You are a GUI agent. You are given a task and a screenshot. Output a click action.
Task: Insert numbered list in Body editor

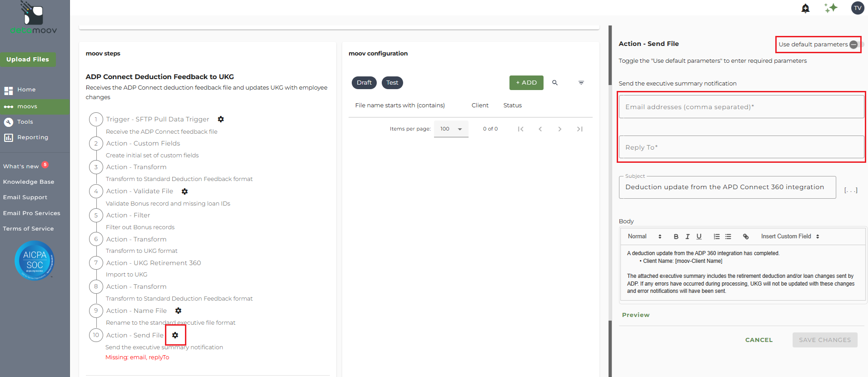pyautogui.click(x=717, y=236)
